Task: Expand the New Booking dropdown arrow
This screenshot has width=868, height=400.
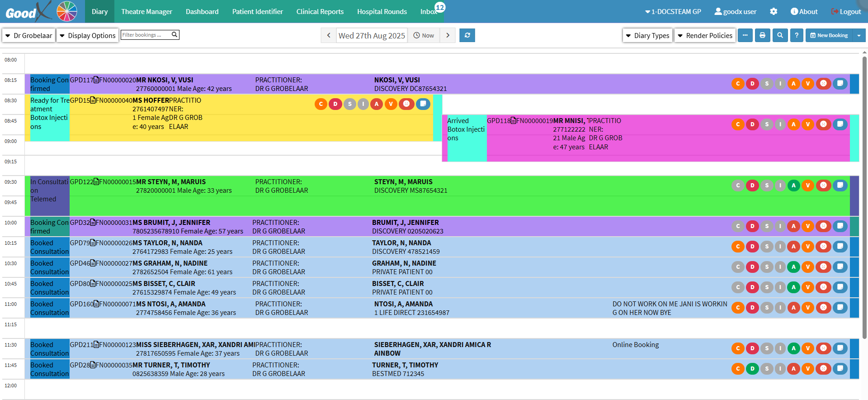Action: pyautogui.click(x=859, y=35)
